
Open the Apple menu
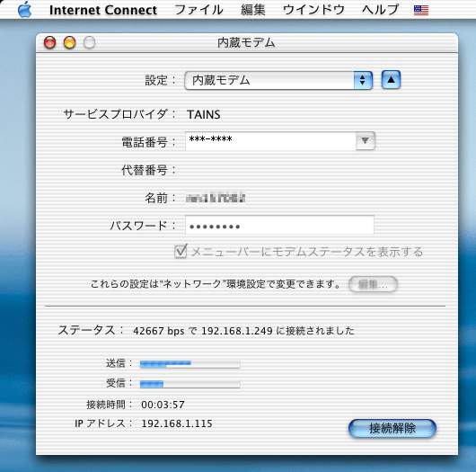pos(24,10)
